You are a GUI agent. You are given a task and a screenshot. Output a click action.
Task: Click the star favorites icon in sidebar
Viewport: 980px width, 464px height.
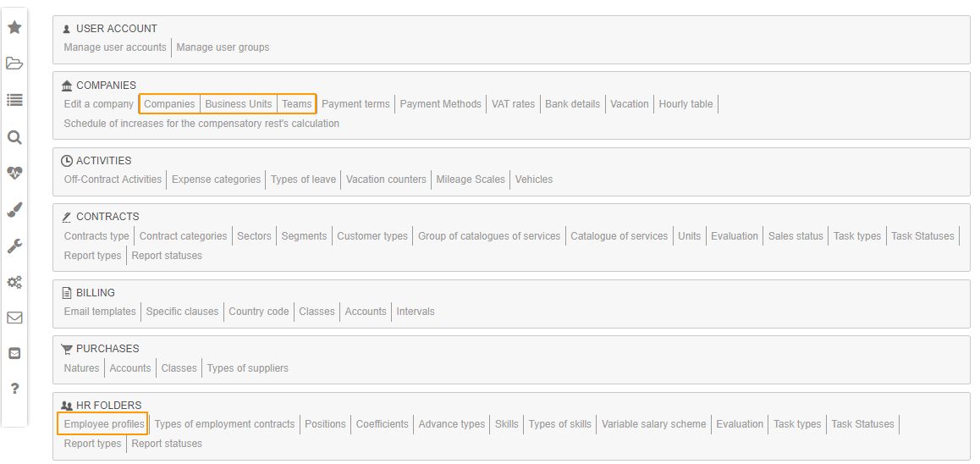[x=14, y=27]
